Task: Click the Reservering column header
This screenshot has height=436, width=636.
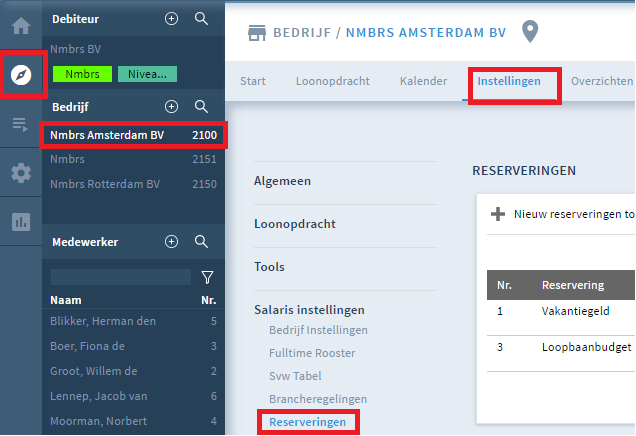Action: (573, 285)
